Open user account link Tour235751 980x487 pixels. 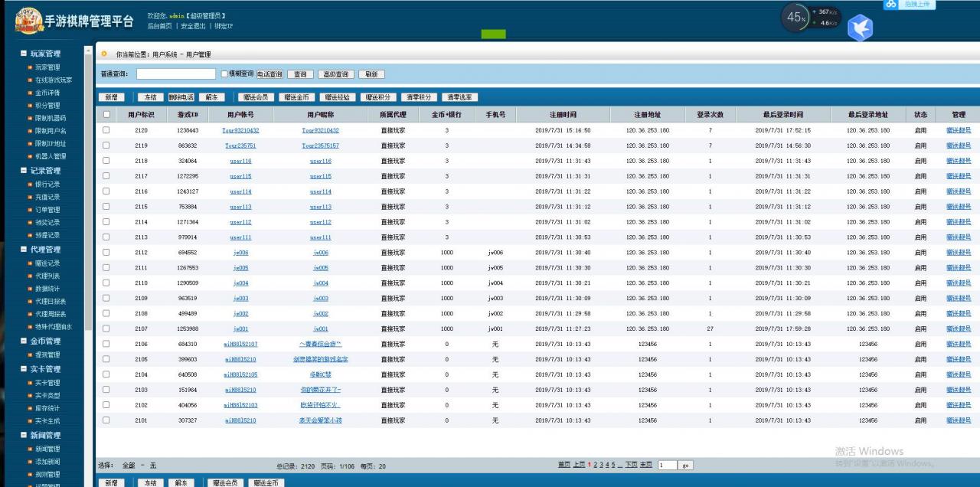240,145
